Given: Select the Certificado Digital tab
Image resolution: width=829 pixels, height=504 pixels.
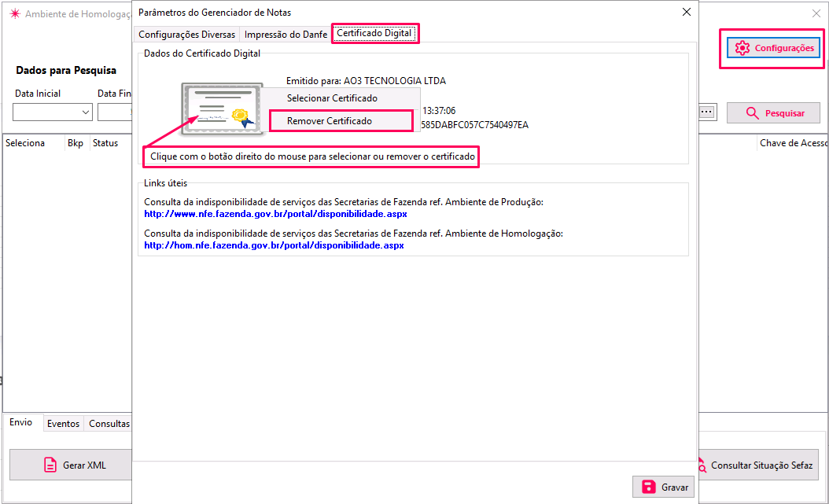Looking at the screenshot, I should click(x=374, y=34).
